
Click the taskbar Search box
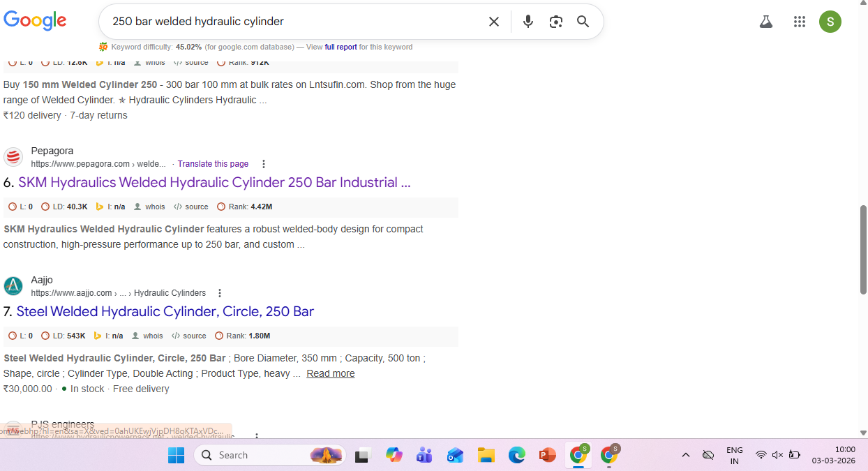coord(269,455)
